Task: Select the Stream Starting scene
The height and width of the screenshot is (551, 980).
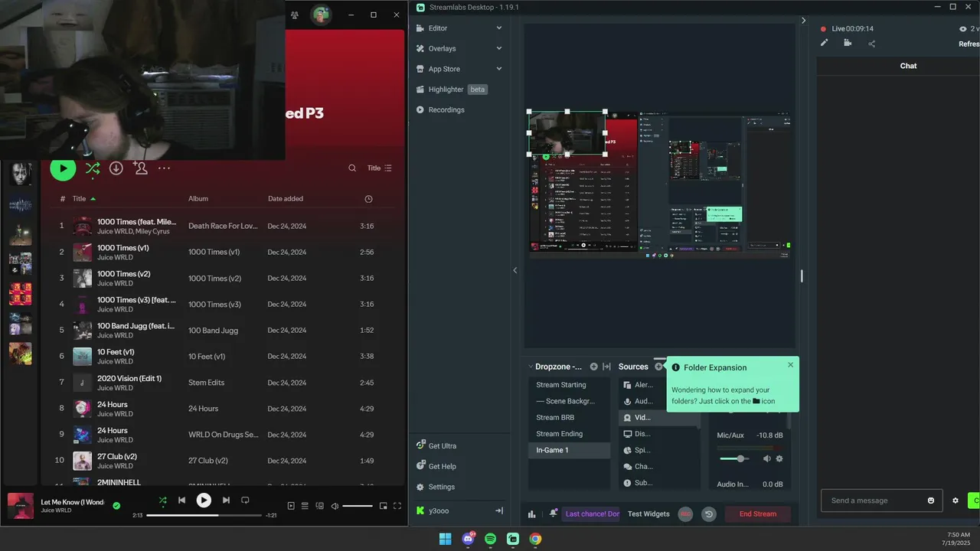Action: click(x=569, y=385)
